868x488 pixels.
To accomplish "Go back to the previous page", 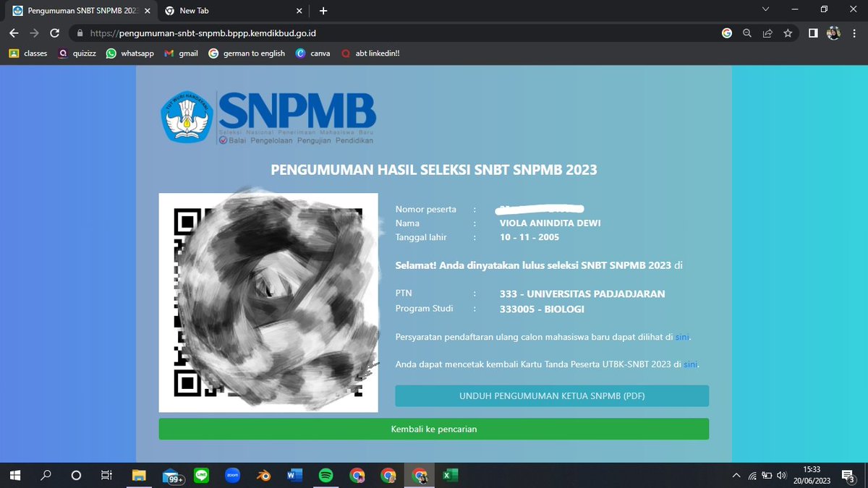I will tap(14, 33).
